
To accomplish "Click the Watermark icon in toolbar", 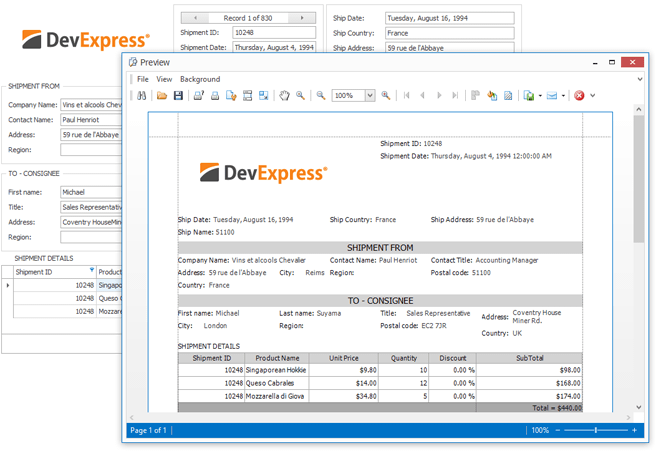I will pyautogui.click(x=508, y=95).
